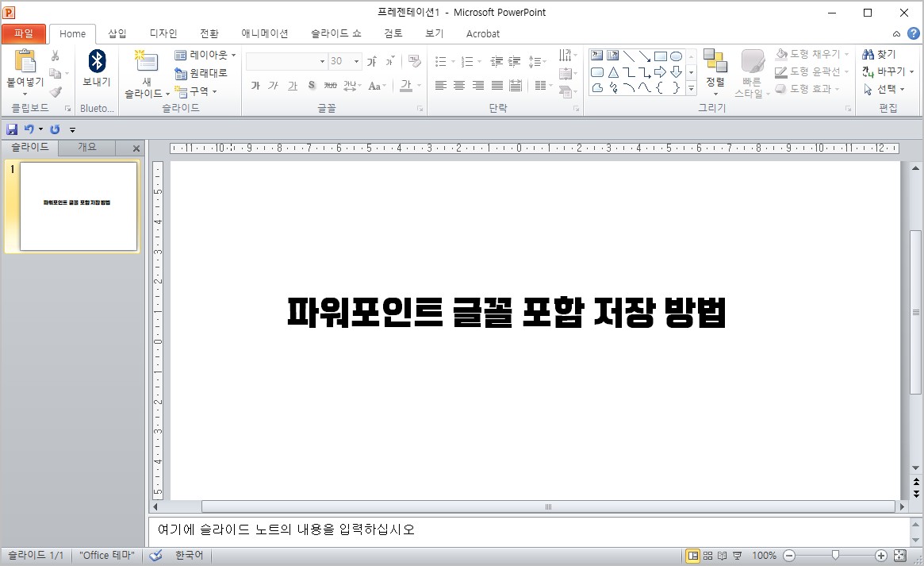This screenshot has width=924, height=566.
Task: Toggle italic 가 formatting
Action: pyautogui.click(x=274, y=86)
